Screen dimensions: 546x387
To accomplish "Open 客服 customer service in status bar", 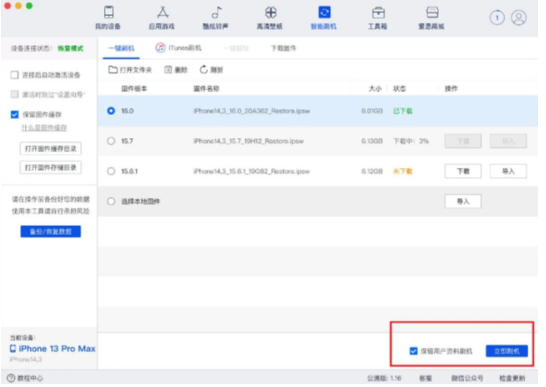I will point(427,379).
